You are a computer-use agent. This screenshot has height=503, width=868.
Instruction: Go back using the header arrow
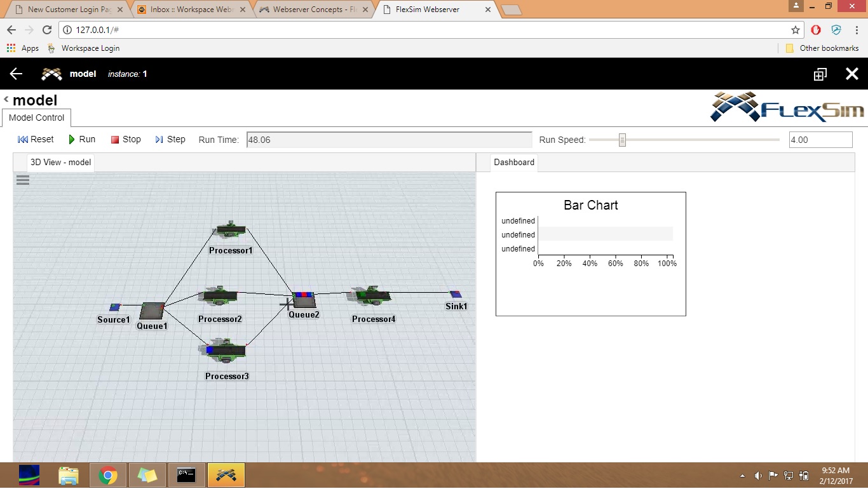coord(16,74)
